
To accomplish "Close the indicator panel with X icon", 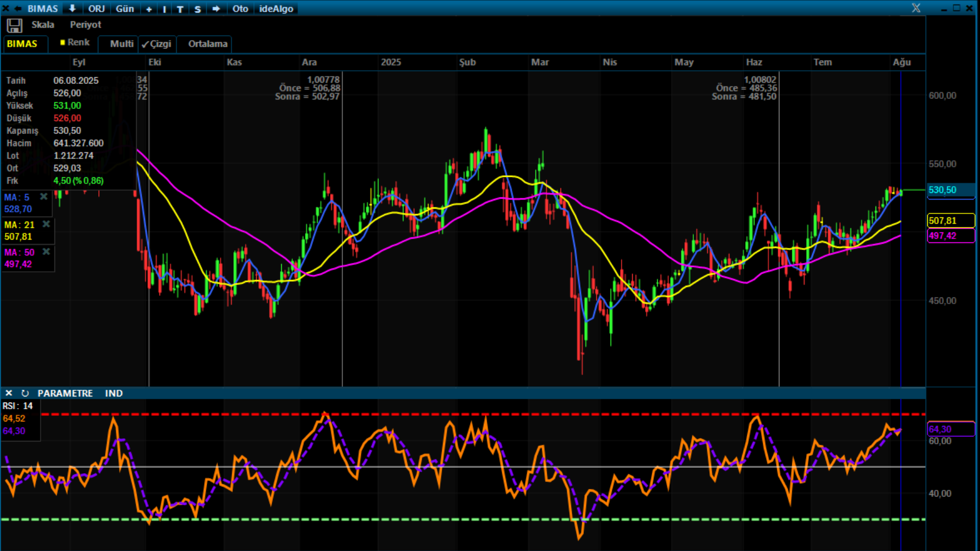I will [x=8, y=393].
